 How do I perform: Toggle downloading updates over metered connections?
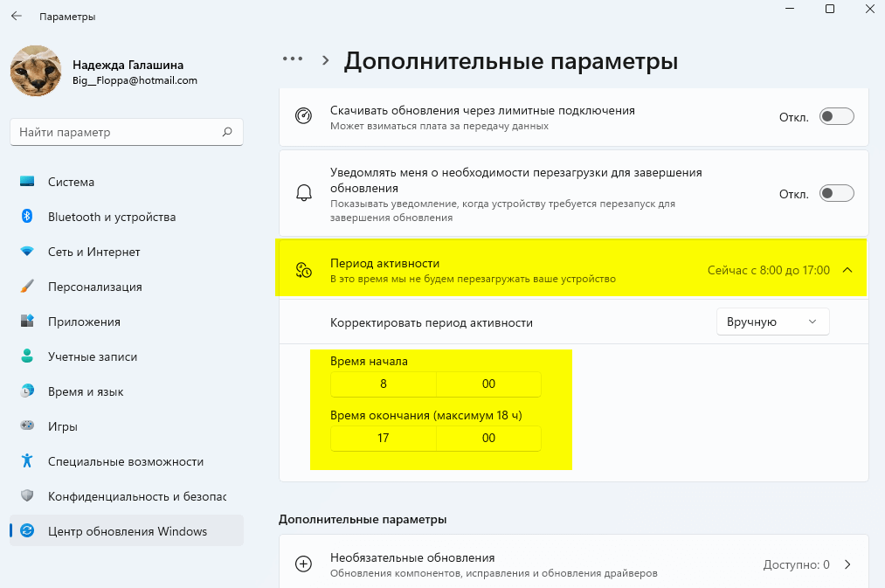click(836, 117)
